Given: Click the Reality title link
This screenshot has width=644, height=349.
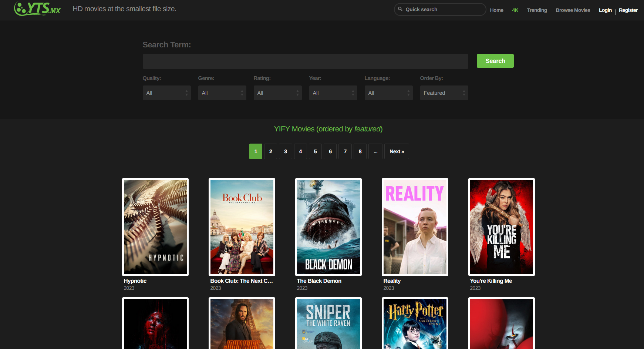Looking at the screenshot, I should tap(392, 281).
